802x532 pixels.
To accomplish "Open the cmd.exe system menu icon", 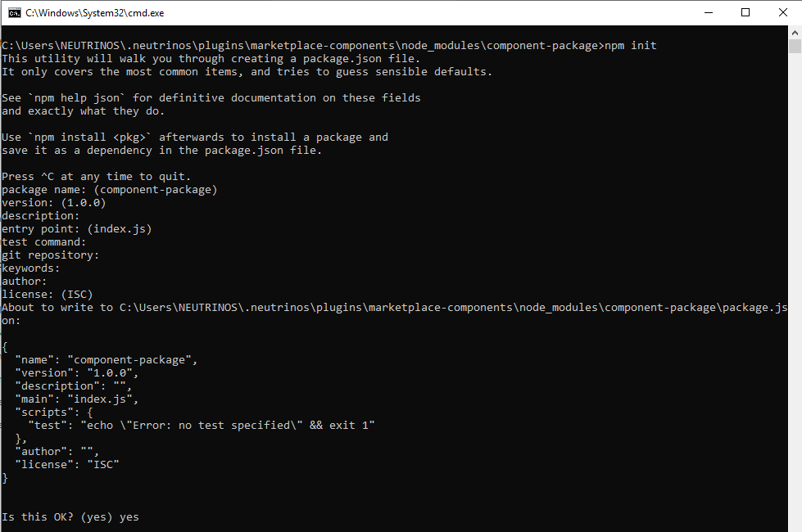I will tap(14, 13).
